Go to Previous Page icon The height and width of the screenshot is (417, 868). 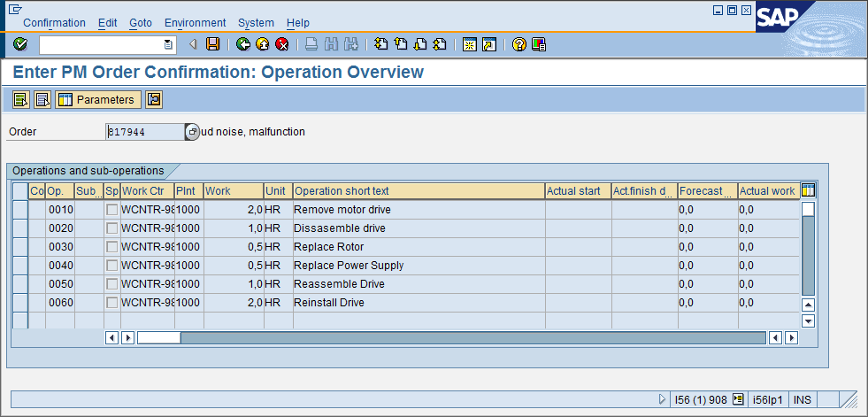point(400,44)
